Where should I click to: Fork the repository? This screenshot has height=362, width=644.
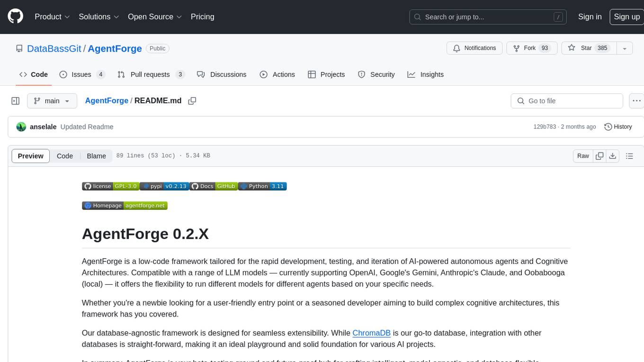[532, 48]
